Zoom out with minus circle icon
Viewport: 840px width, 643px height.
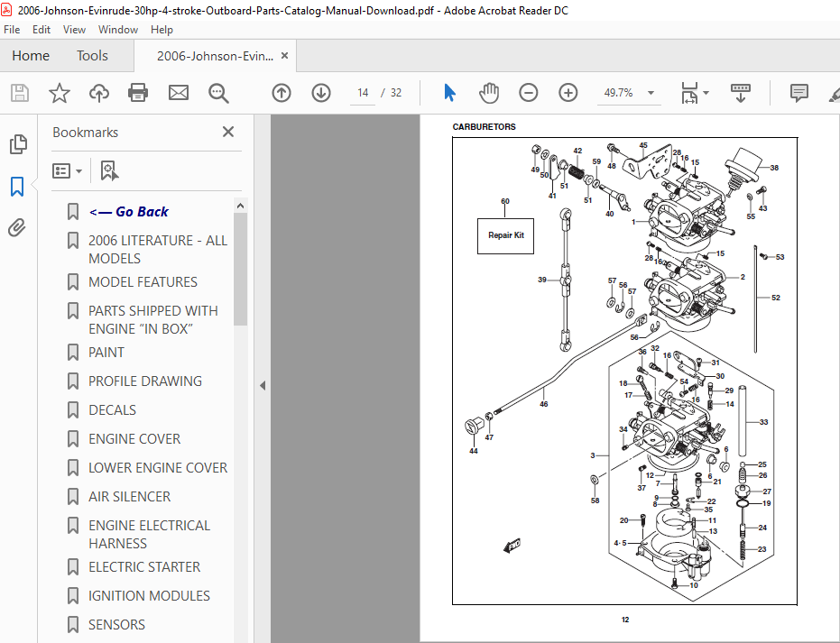point(528,93)
